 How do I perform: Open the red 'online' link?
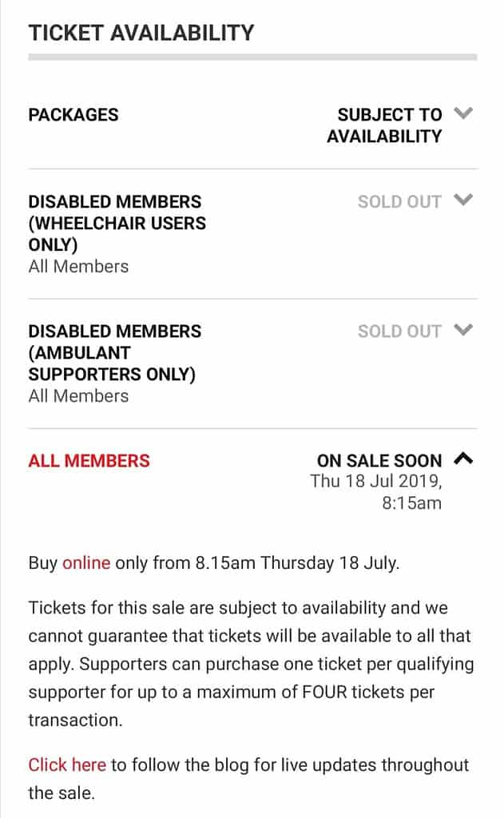(x=86, y=563)
